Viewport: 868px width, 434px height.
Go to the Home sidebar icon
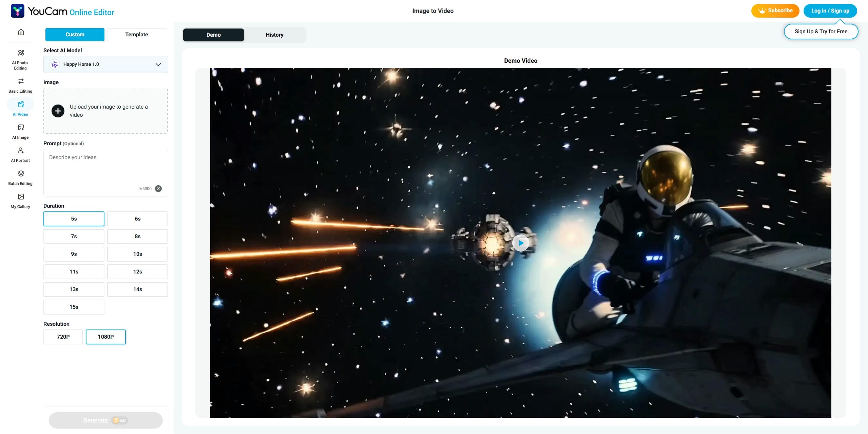click(21, 32)
